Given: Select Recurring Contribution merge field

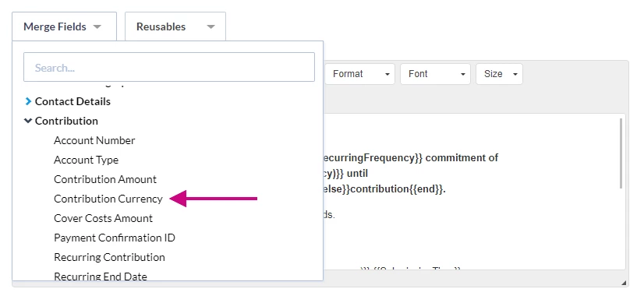Looking at the screenshot, I should 110,257.
